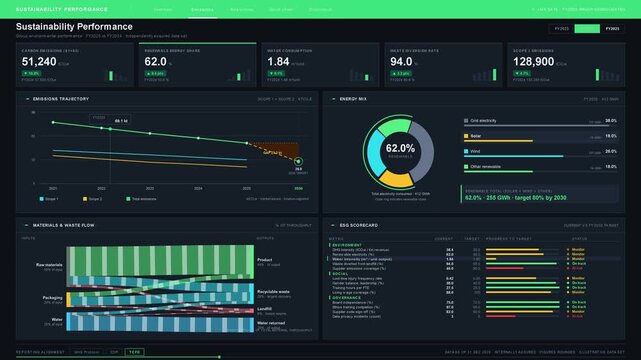Open the Water Consumption 1.84 card
The width and height of the screenshot is (641, 360).
[320, 65]
